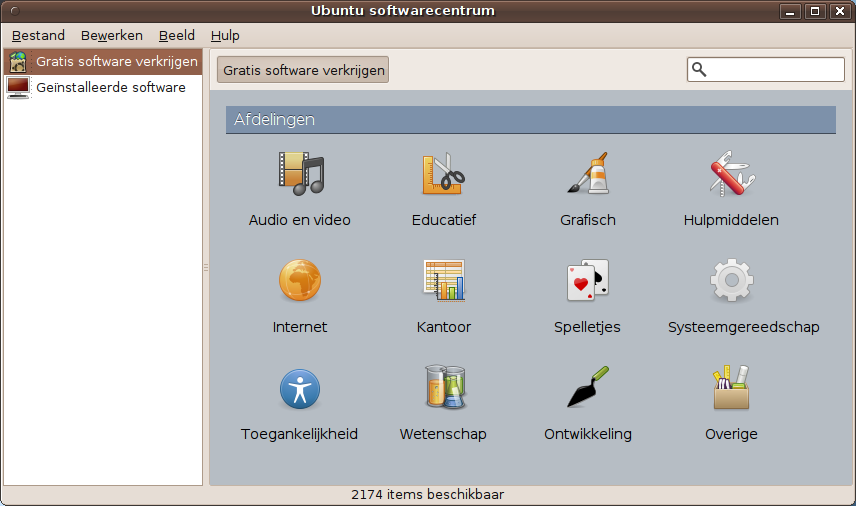Click the Ontwikkeling label
856x506 pixels.
tap(588, 434)
